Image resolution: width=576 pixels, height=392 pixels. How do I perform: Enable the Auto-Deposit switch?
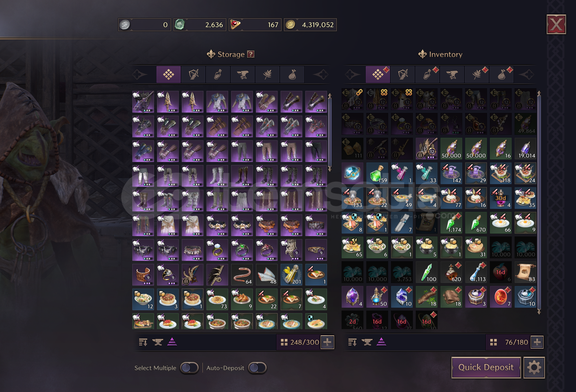(x=257, y=368)
